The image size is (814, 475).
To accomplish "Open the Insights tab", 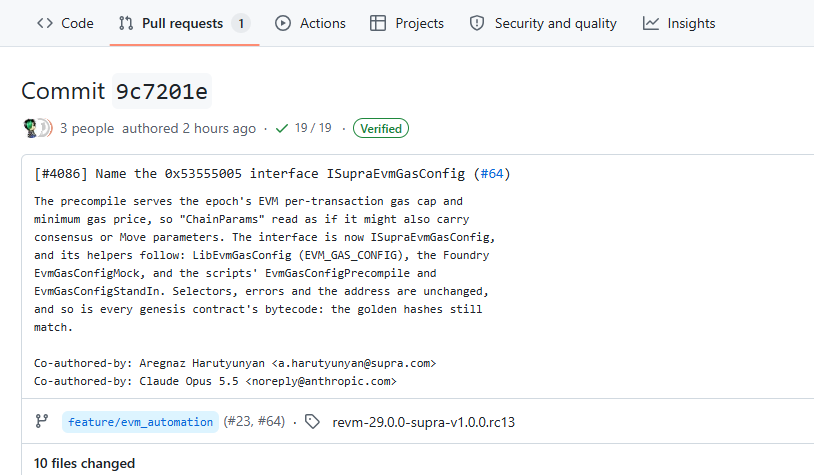I will 679,23.
